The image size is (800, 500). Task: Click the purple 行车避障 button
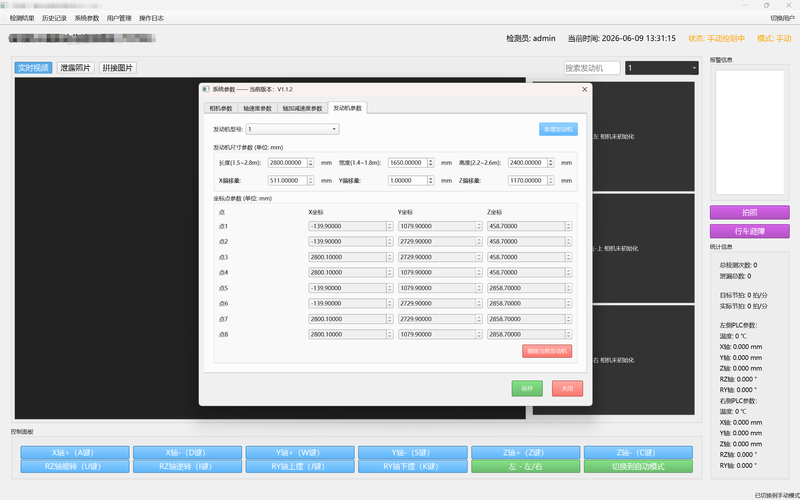[749, 231]
